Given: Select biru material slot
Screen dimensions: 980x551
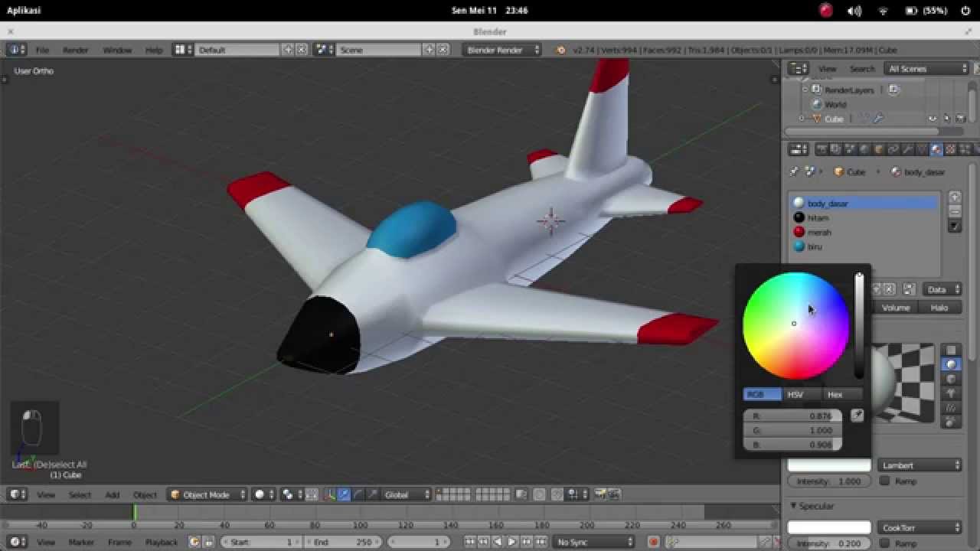Looking at the screenshot, I should pos(864,246).
